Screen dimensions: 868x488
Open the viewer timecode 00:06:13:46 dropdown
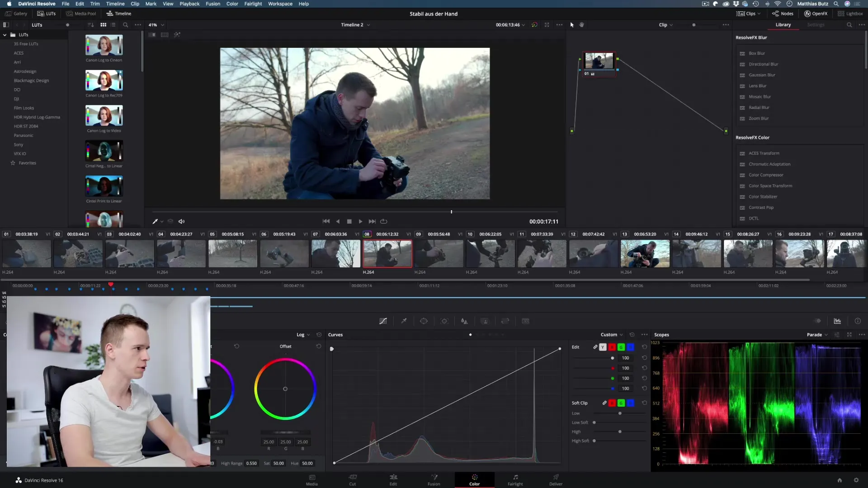click(510, 25)
